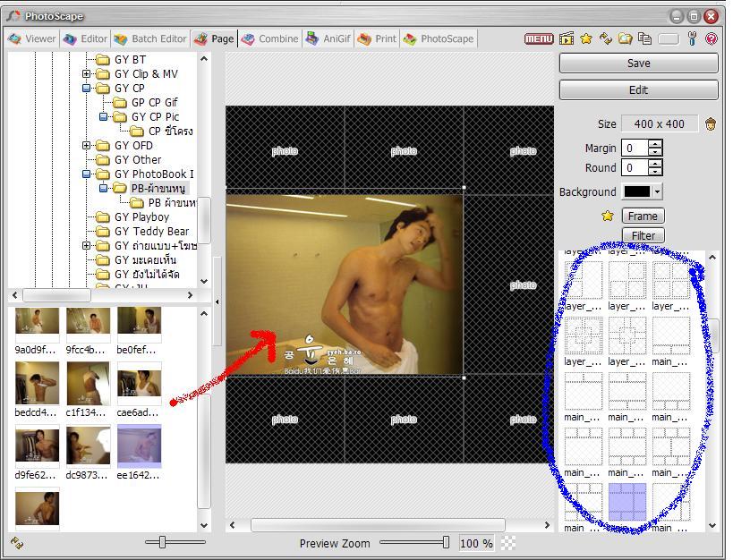750x560 pixels.
Task: Click the copy documents icon in top toolbar
Action: tap(644, 38)
